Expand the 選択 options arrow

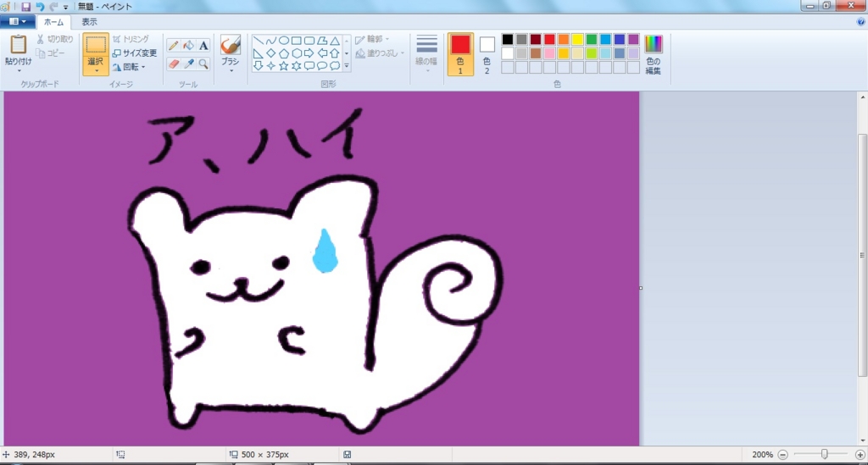pos(96,71)
